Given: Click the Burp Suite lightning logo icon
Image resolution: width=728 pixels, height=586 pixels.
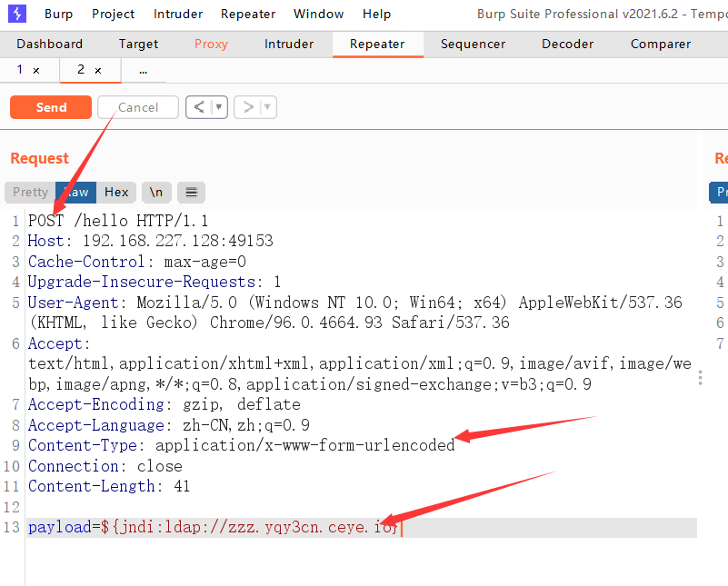Looking at the screenshot, I should coord(17,14).
